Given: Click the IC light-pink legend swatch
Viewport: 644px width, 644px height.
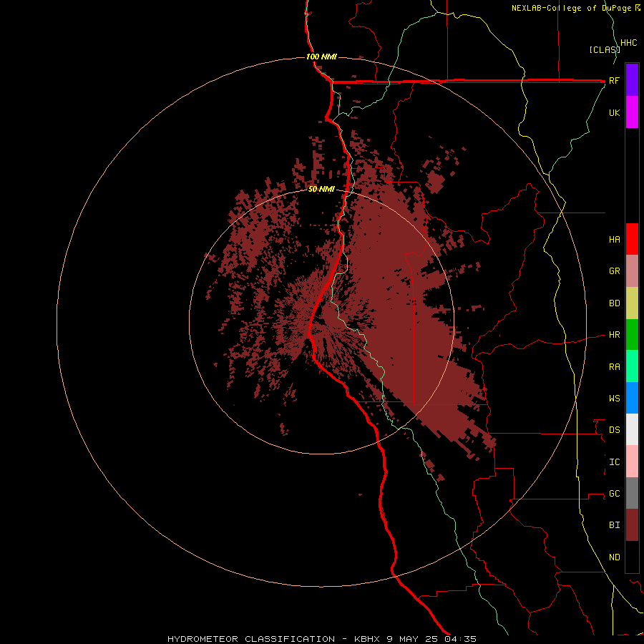Looking at the screenshot, I should point(632,462).
